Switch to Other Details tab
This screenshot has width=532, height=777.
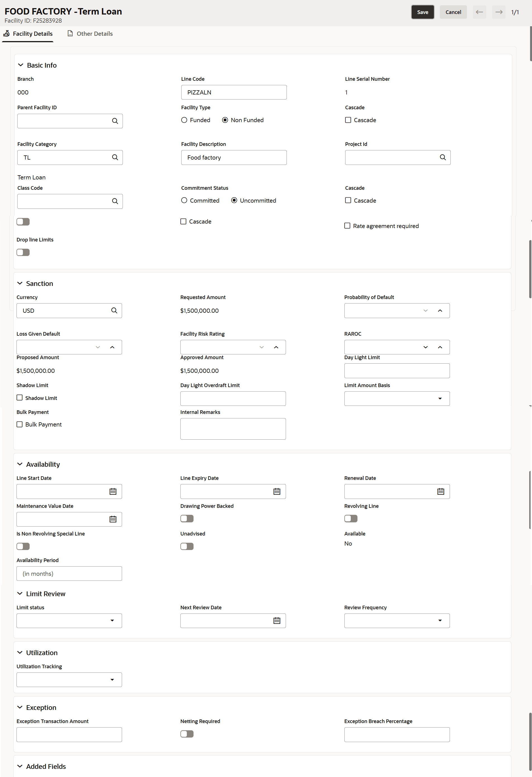(90, 34)
